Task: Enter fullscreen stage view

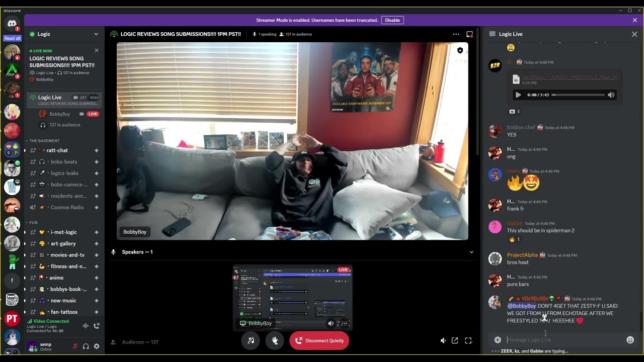Action: (x=468, y=340)
